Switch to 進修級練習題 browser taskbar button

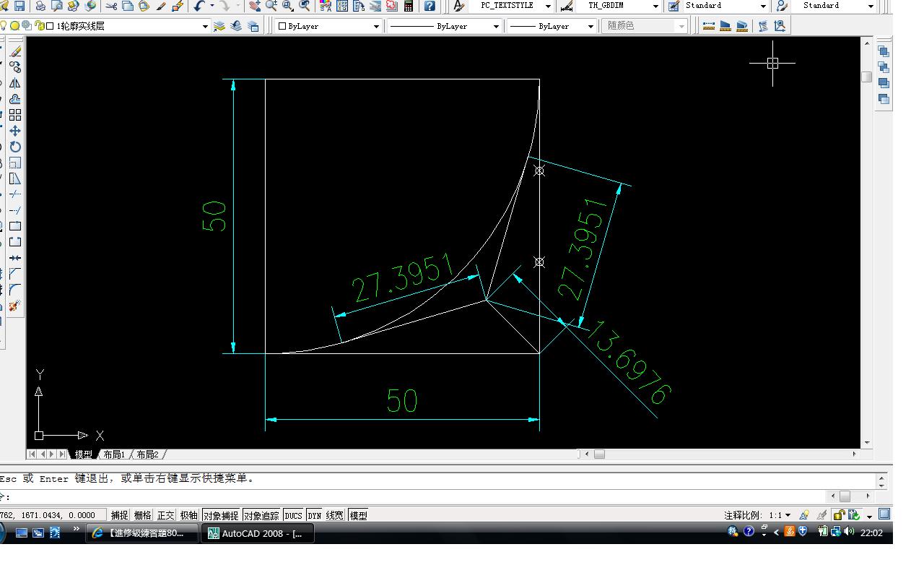[142, 533]
